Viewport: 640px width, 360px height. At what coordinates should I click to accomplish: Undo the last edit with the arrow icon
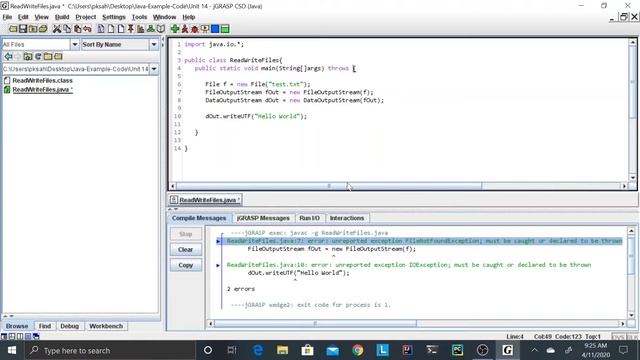coord(87,29)
